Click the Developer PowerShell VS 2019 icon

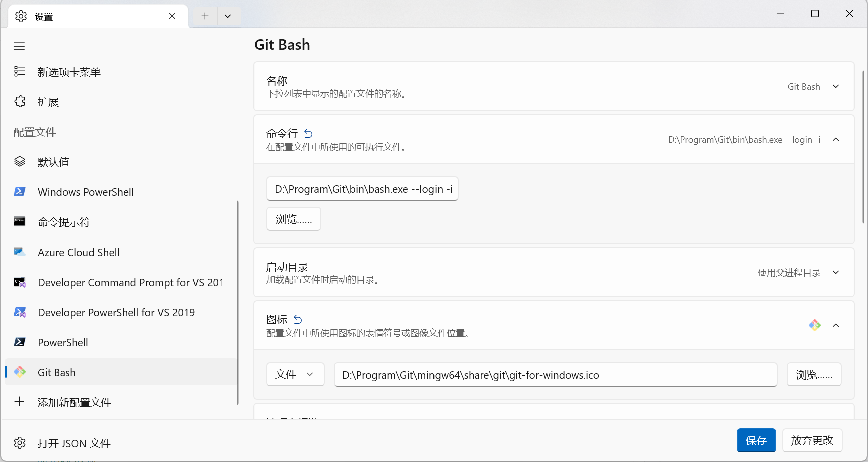[x=20, y=312]
